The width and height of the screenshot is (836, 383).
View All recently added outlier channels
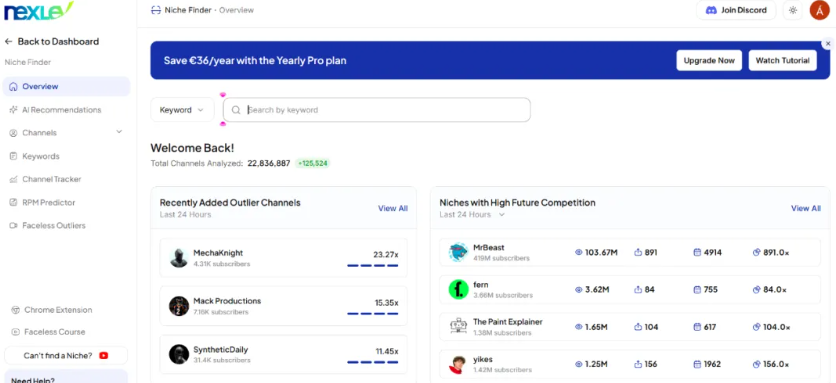(x=393, y=209)
